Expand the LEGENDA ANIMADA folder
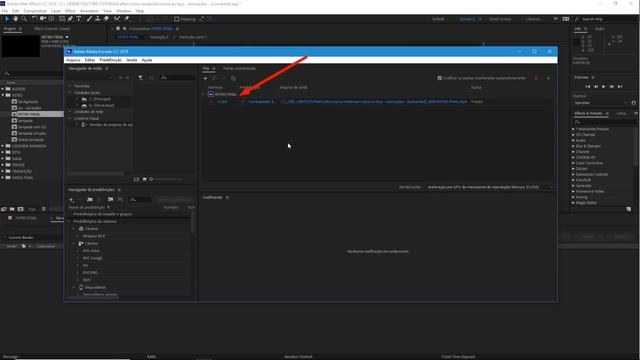The width and height of the screenshot is (640, 360). (3, 146)
